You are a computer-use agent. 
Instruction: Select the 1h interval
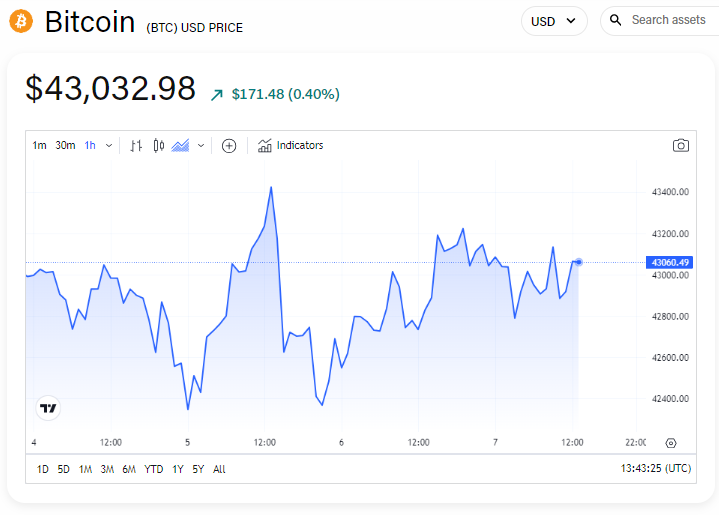(90, 146)
